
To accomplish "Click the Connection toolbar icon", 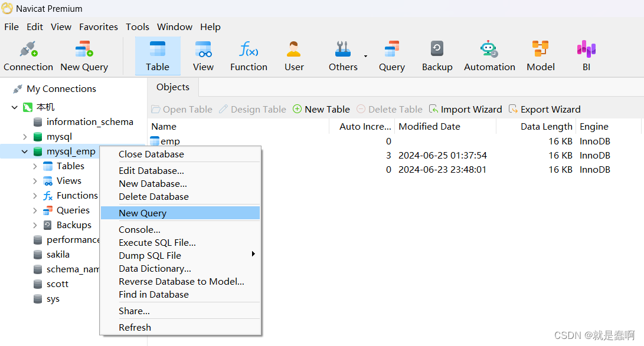I will pyautogui.click(x=28, y=50).
